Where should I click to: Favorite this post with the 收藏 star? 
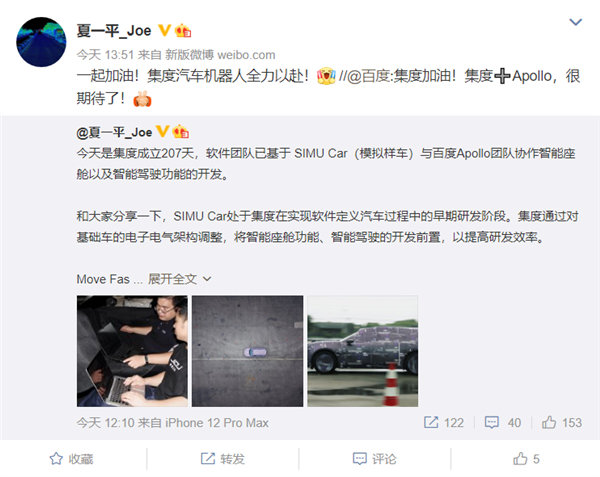point(72,459)
